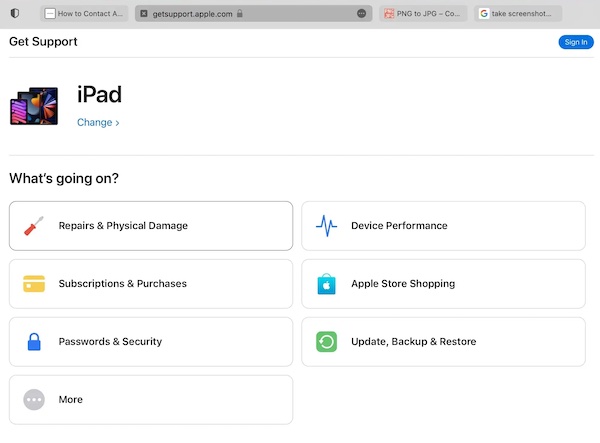Click the blue pulse waveform icon

tap(326, 226)
